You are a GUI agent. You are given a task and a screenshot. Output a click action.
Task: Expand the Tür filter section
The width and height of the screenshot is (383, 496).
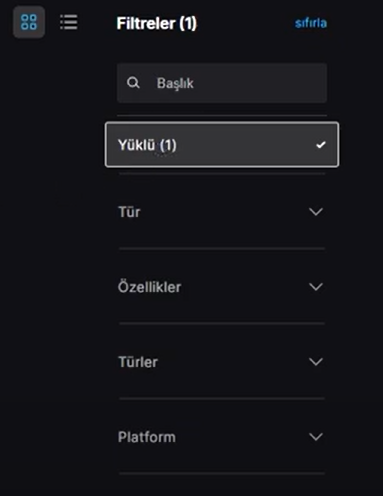[222, 212]
